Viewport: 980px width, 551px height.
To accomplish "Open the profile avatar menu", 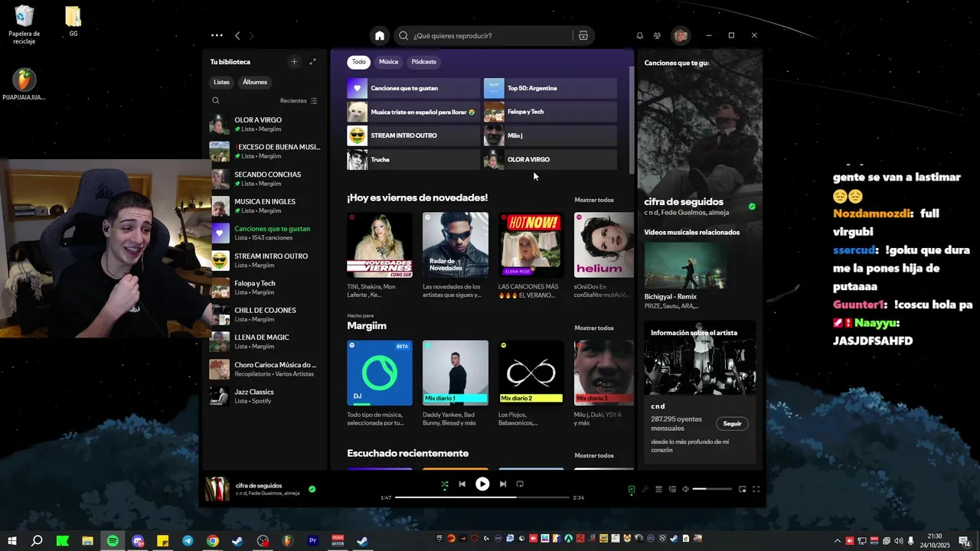I will tap(681, 36).
